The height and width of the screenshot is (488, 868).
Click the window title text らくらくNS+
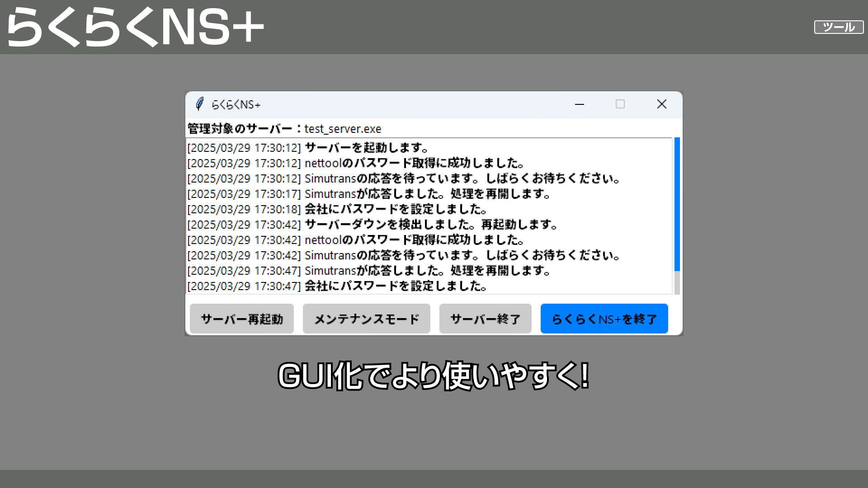[236, 105]
